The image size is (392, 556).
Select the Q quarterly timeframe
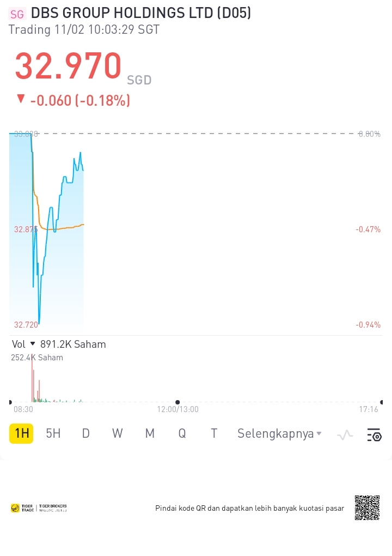[182, 433]
